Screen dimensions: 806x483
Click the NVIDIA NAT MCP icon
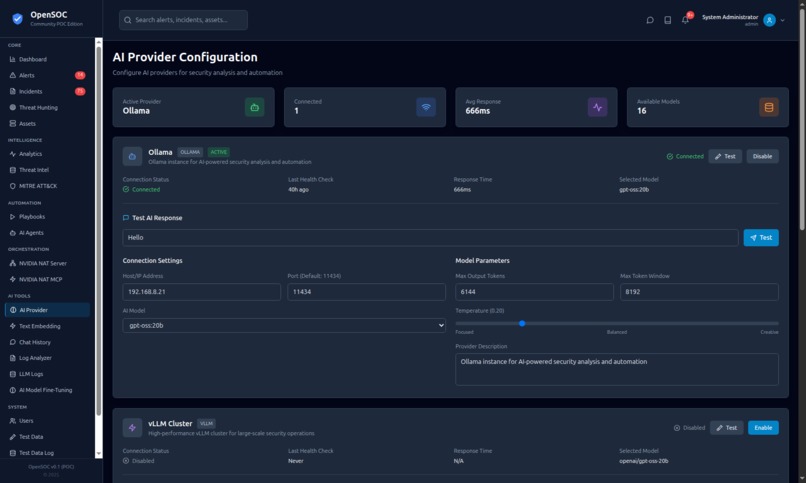(x=13, y=279)
